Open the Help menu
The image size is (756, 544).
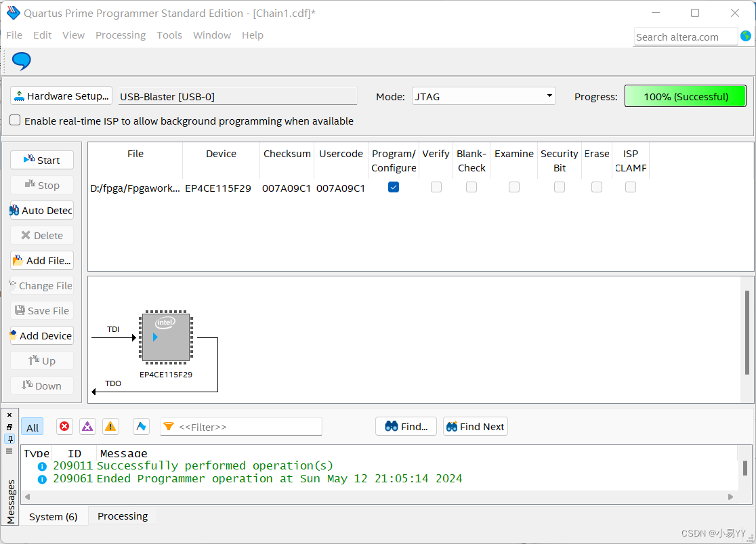253,35
